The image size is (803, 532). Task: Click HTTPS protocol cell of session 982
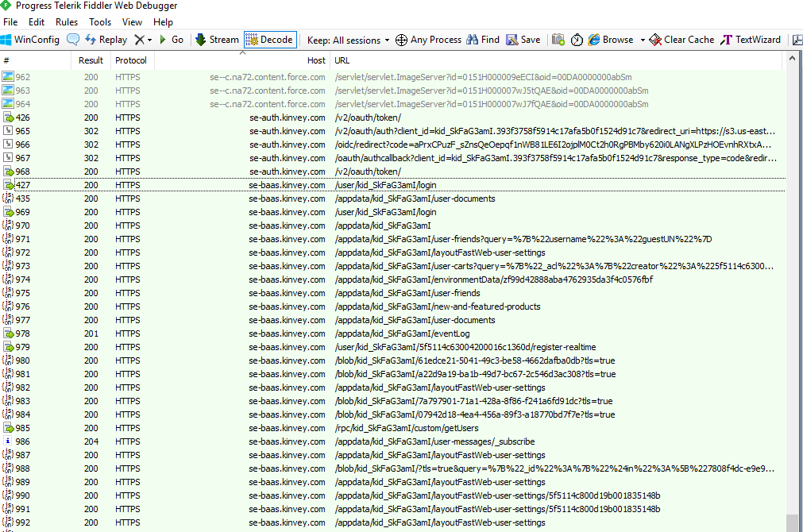point(128,387)
